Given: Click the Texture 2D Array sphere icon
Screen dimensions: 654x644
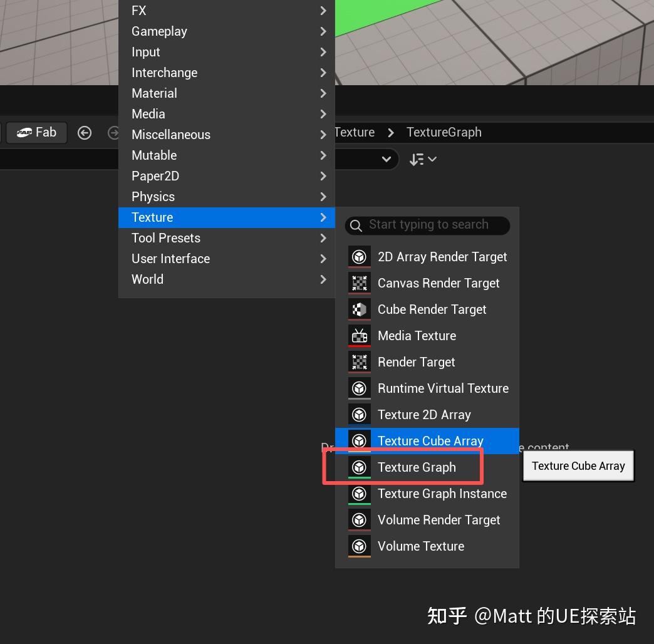Looking at the screenshot, I should 359,414.
